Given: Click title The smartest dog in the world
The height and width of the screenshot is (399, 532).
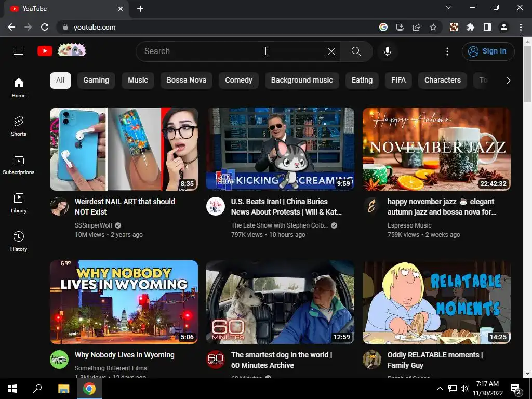Looking at the screenshot, I should pyautogui.click(x=282, y=360).
